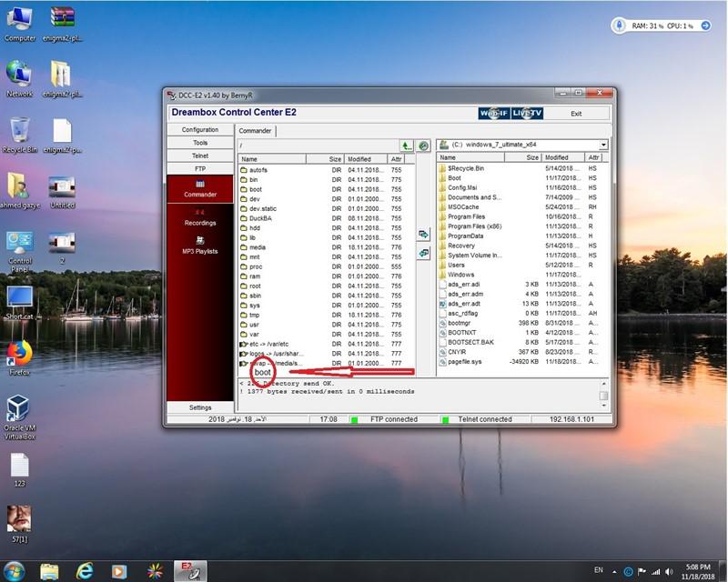Copy selected file to Dreambox with left arrow

[423, 253]
